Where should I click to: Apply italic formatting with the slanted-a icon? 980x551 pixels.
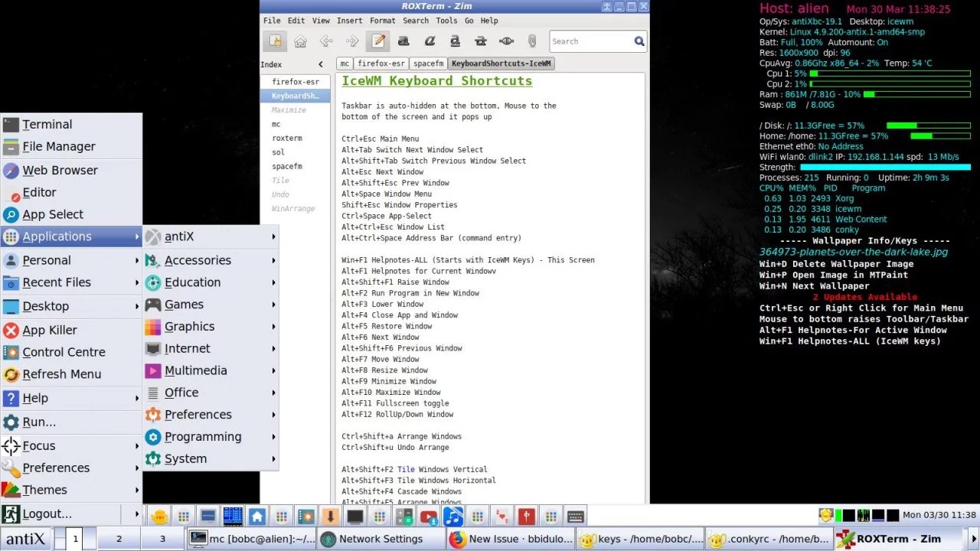click(x=428, y=41)
